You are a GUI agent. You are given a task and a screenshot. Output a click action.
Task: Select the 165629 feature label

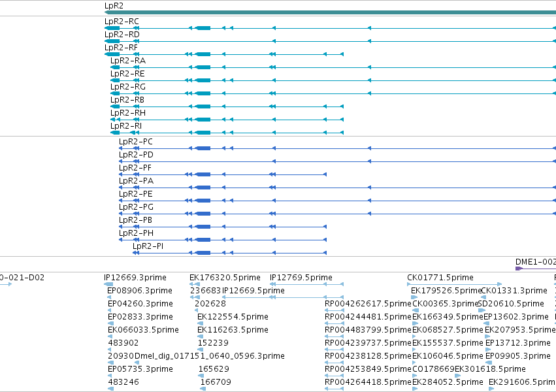(x=214, y=369)
